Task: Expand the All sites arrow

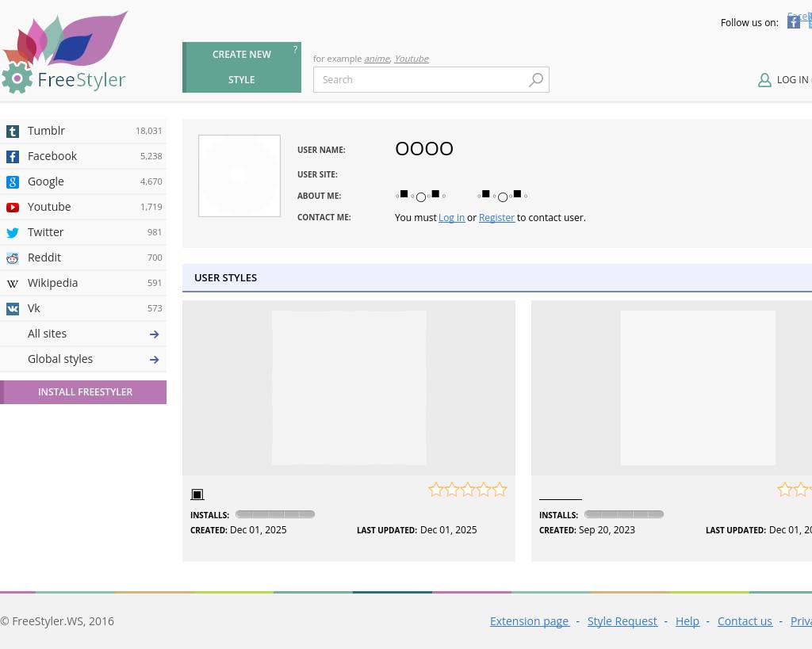Action: tap(154, 334)
